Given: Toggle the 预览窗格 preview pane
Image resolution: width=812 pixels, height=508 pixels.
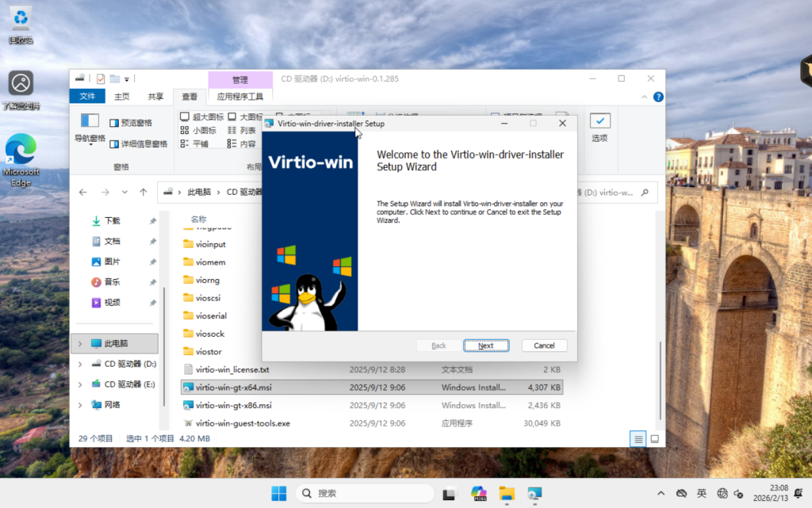Looking at the screenshot, I should [131, 123].
